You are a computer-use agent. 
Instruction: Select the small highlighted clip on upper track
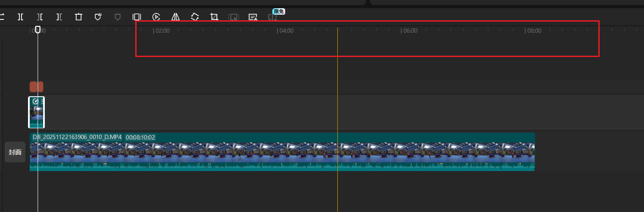36,112
